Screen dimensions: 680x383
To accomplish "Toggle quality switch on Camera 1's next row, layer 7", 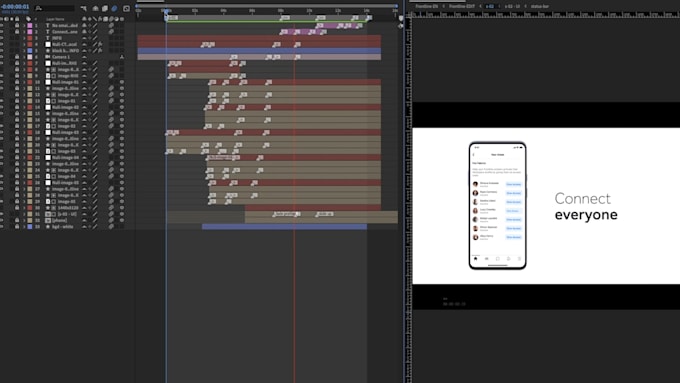I will pyautogui.click(x=95, y=63).
